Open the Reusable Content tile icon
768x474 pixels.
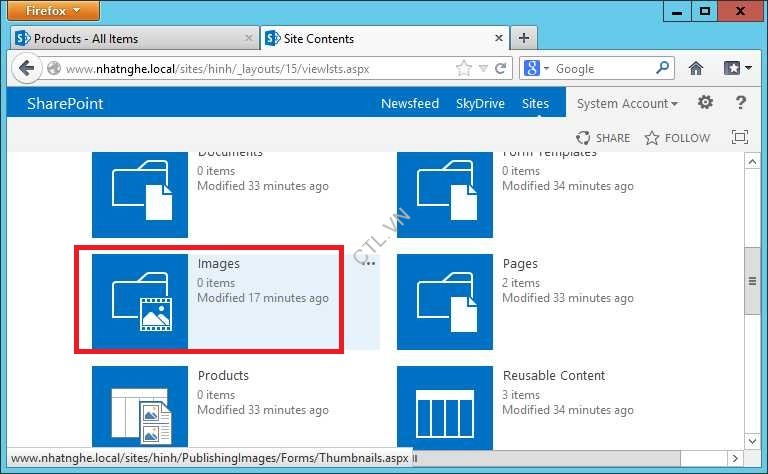click(x=444, y=405)
